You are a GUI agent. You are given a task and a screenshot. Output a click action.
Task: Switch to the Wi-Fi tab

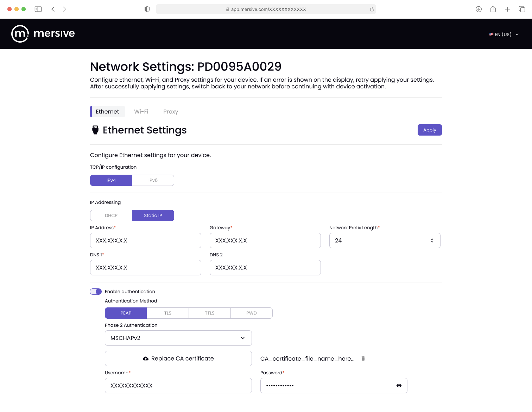[141, 112]
